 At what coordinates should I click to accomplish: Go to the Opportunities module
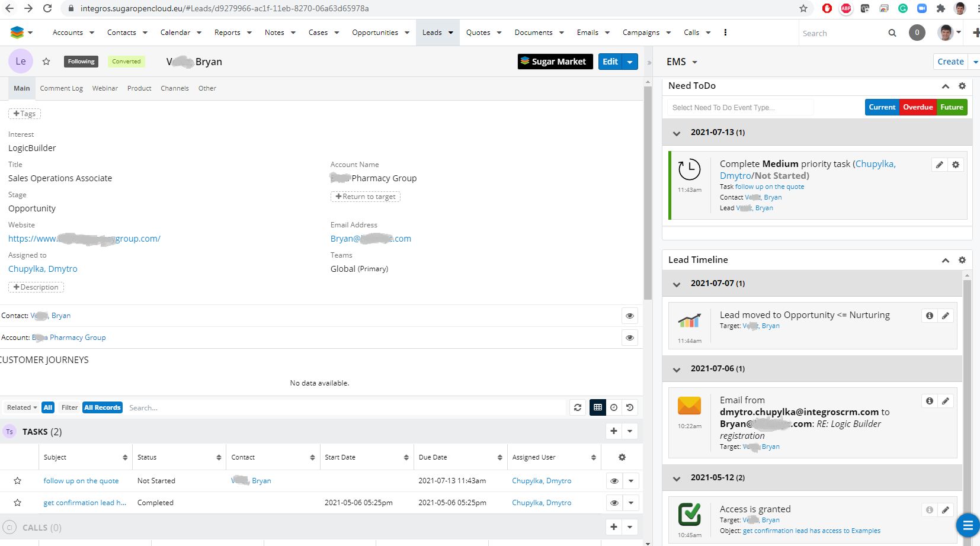point(375,33)
